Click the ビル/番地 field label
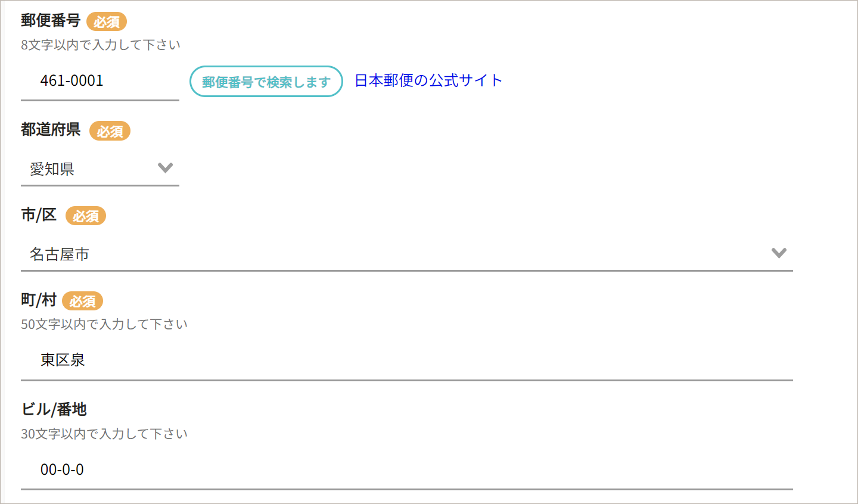The width and height of the screenshot is (858, 504). point(54,409)
